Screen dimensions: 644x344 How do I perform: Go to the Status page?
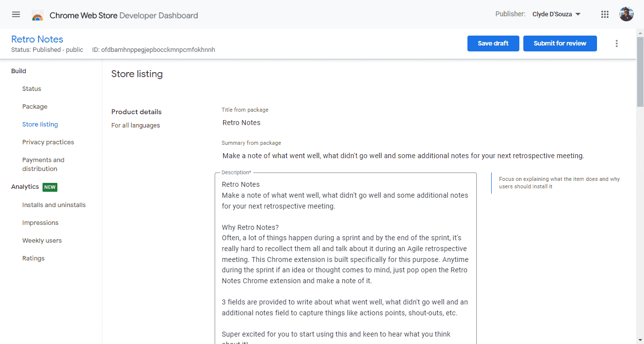[32, 89]
